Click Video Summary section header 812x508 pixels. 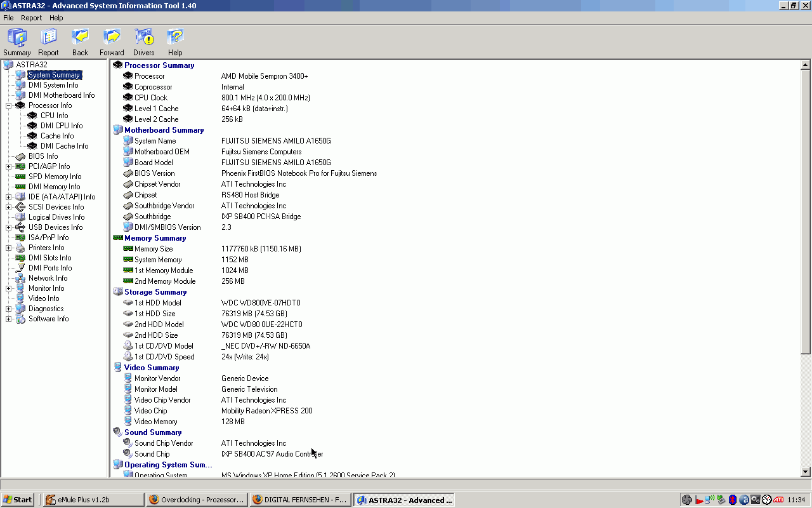tap(152, 368)
